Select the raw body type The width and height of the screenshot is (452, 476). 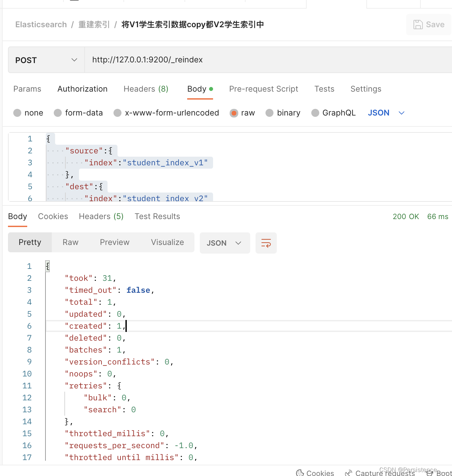tap(234, 113)
